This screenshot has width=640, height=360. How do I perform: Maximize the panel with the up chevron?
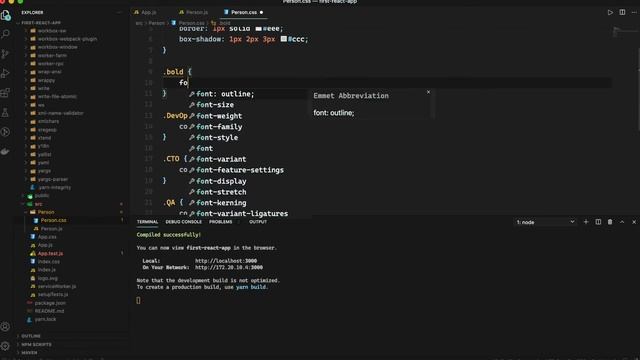tap(622, 222)
